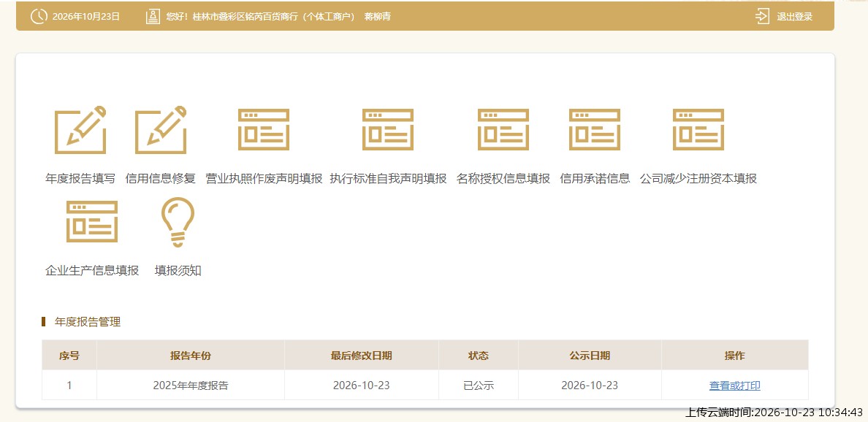
Task: Open 填报须知 text link
Action: point(178,270)
